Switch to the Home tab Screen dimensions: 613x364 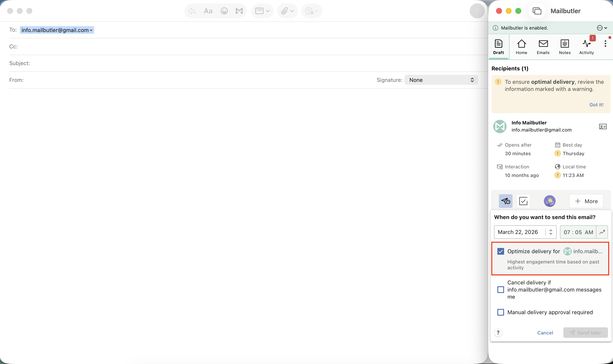[x=521, y=47]
